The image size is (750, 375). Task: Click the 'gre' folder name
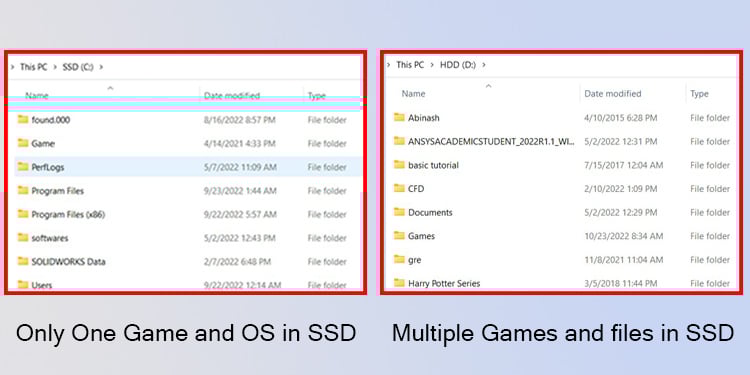click(415, 260)
